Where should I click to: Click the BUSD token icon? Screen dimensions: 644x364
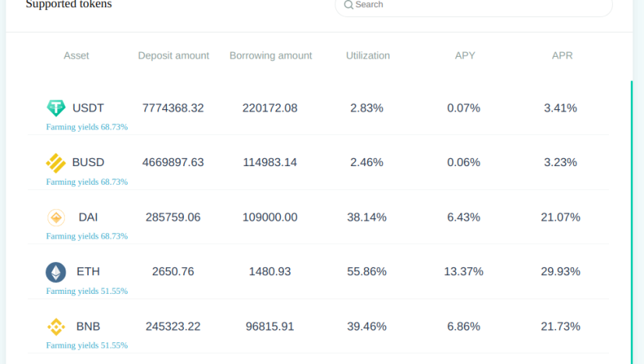click(x=55, y=163)
